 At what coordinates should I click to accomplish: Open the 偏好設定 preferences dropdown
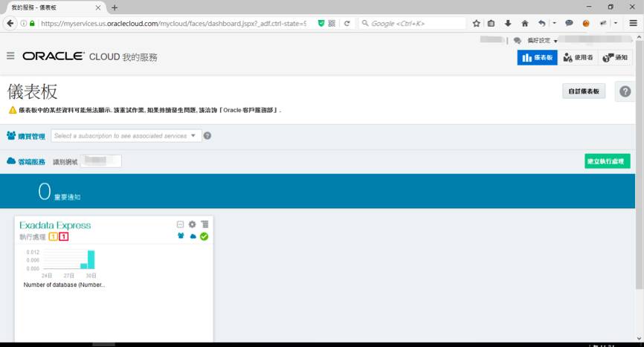[x=542, y=40]
